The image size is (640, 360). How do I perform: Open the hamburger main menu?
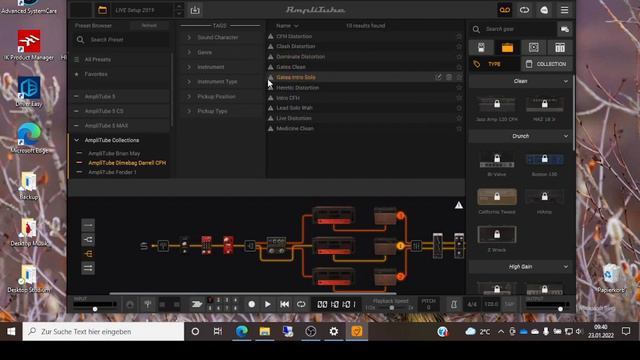(x=564, y=10)
